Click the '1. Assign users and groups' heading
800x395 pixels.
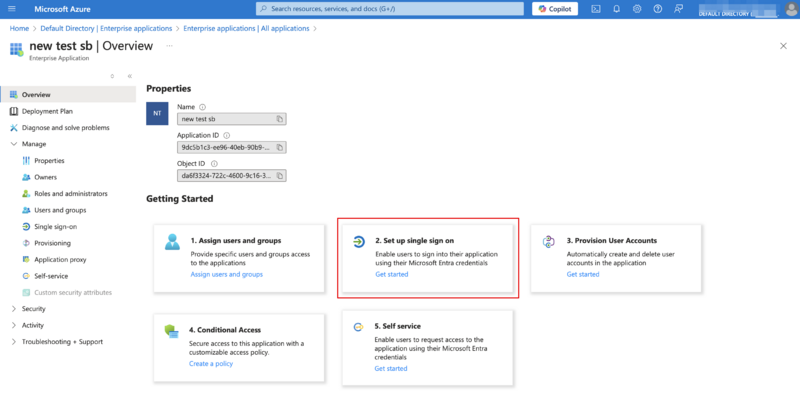(x=236, y=240)
